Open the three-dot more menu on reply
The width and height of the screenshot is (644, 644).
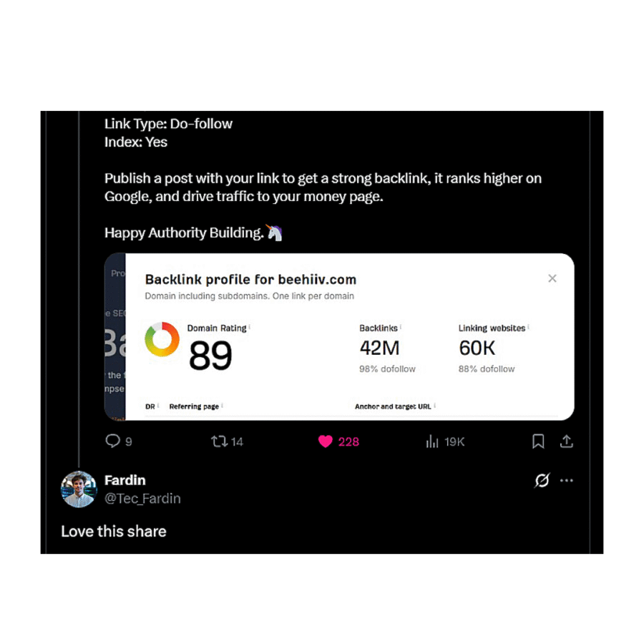[x=567, y=480]
